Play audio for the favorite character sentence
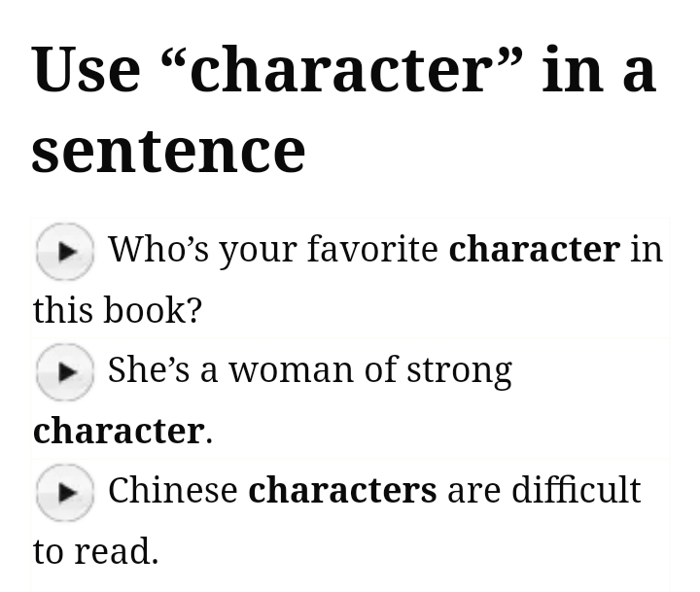 pos(65,252)
